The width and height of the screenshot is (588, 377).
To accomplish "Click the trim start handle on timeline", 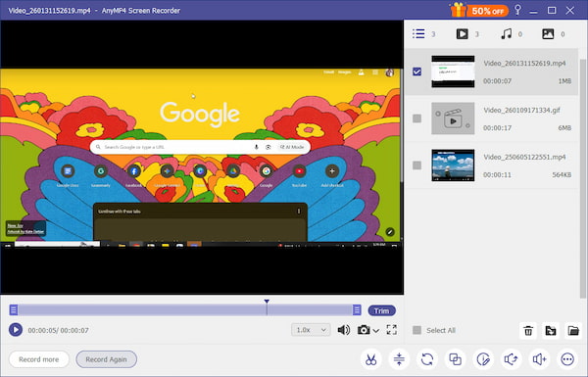I will tap(14, 309).
